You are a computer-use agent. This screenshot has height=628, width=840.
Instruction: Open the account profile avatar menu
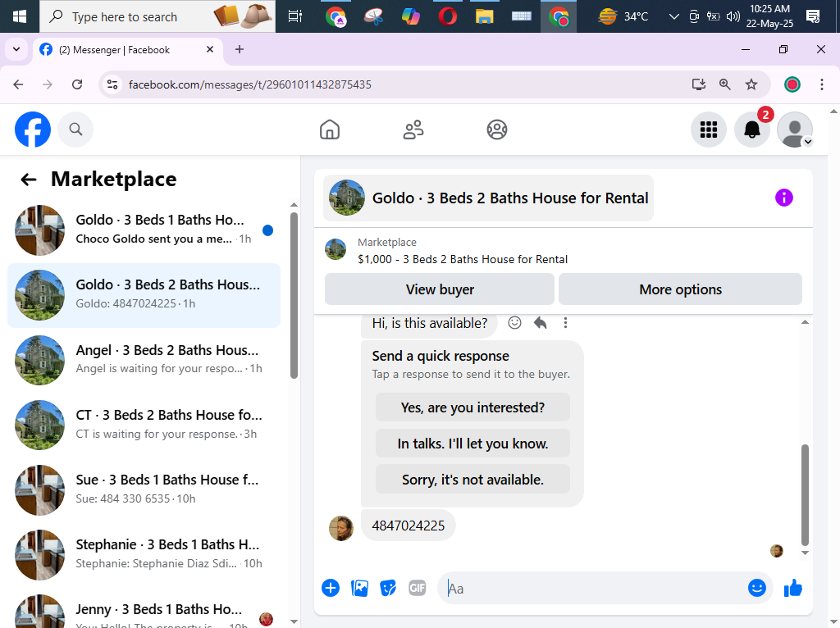[x=795, y=130]
